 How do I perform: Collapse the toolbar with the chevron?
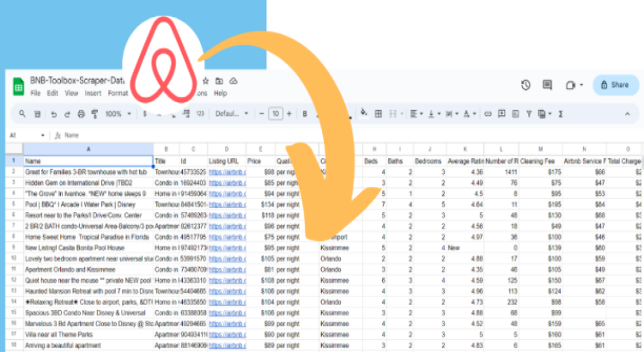tap(627, 114)
